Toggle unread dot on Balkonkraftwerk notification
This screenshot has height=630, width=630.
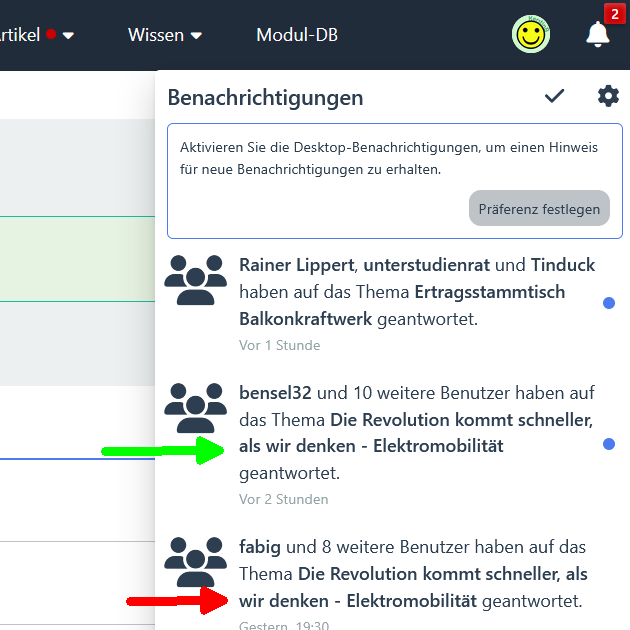[609, 303]
